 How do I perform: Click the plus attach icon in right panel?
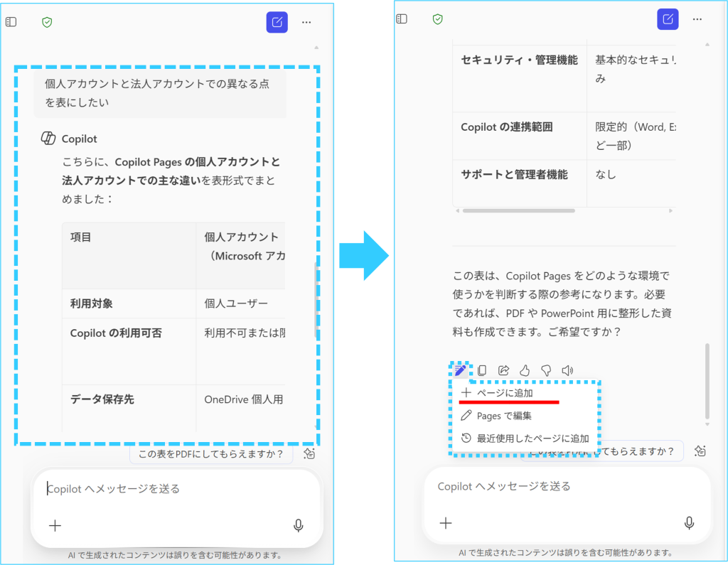446,523
